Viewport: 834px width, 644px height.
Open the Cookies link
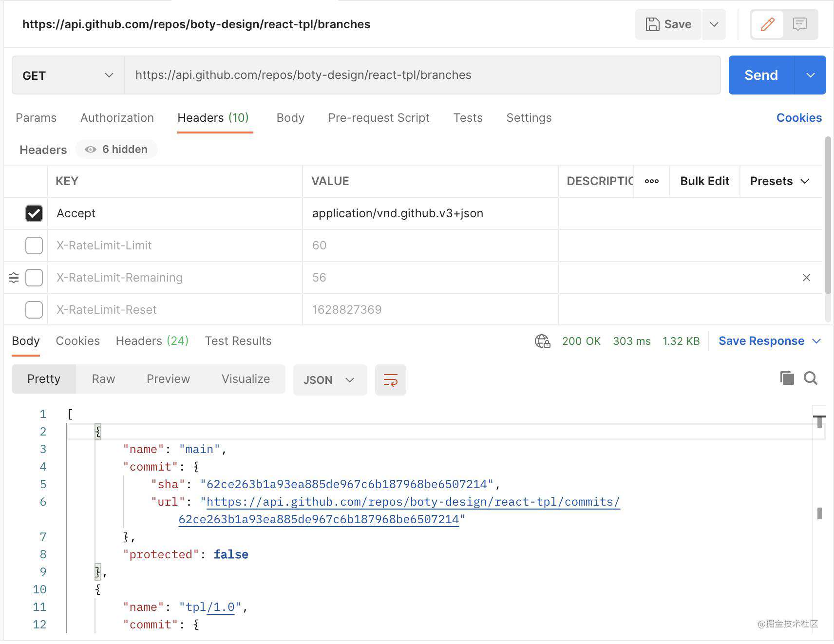(799, 118)
